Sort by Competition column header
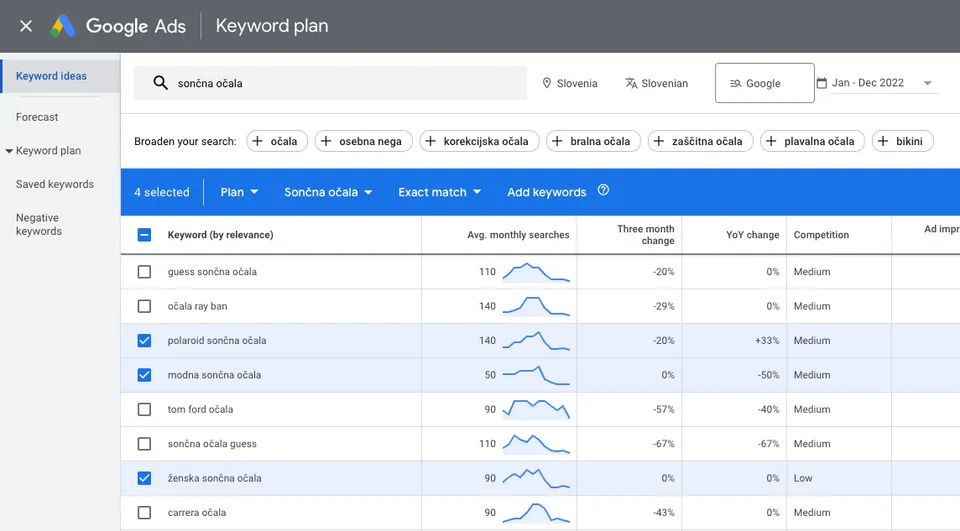 tap(821, 235)
